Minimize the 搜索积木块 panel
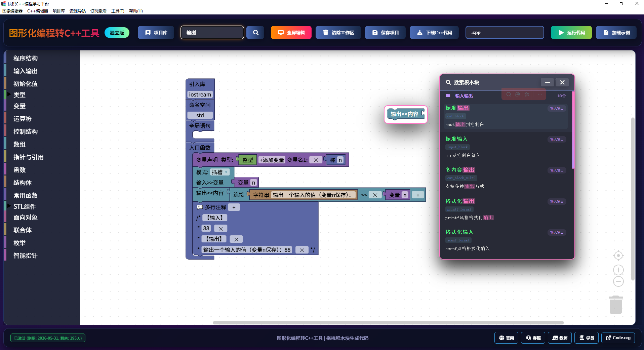Image resolution: width=644 pixels, height=350 pixels. tap(547, 82)
